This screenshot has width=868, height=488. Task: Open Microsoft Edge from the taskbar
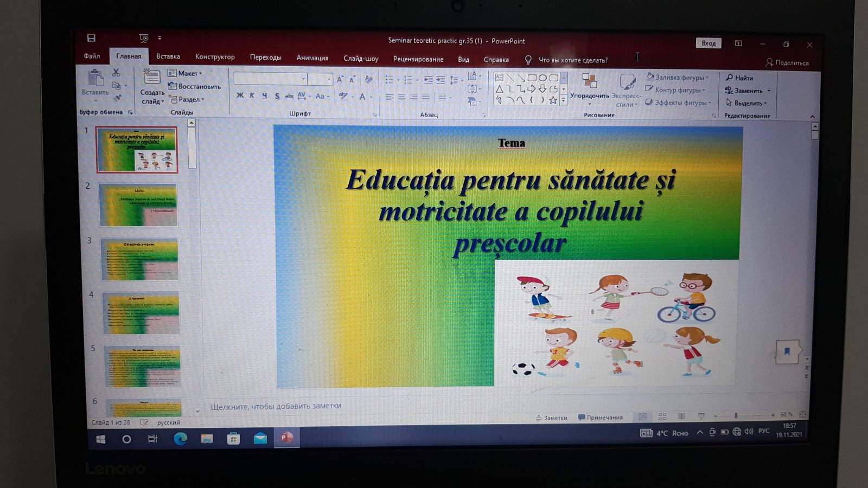(x=180, y=439)
